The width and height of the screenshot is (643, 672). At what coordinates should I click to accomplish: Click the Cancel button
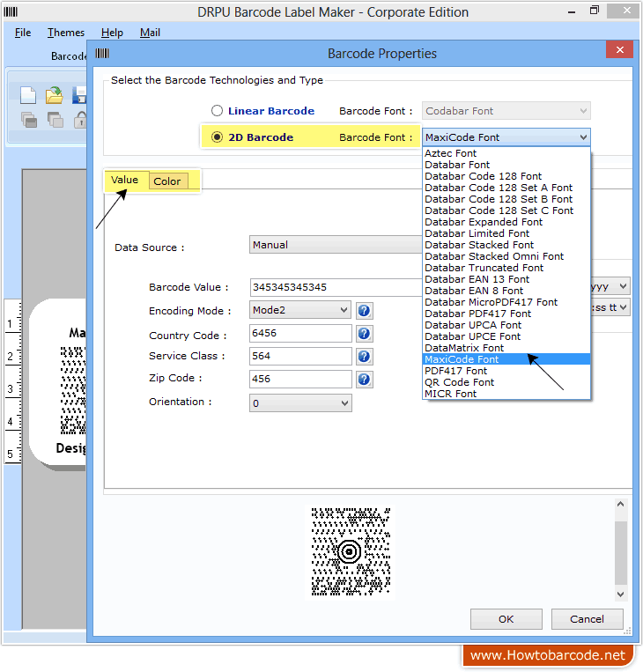pos(587,619)
